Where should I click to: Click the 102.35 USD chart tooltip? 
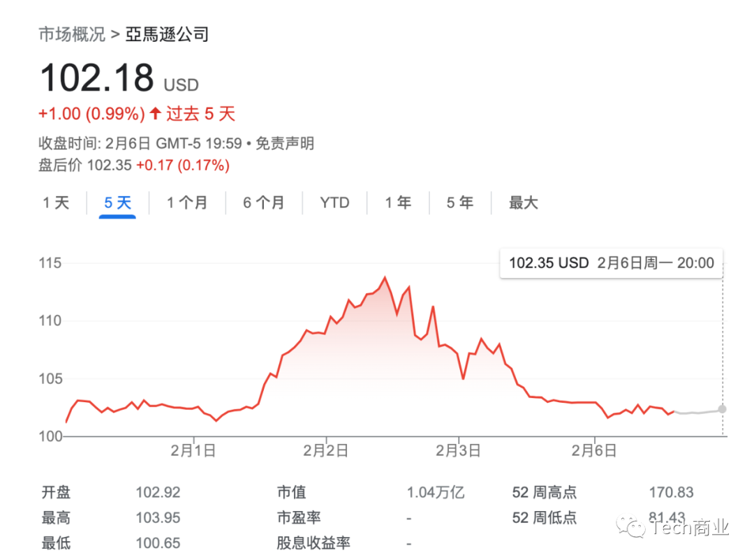[x=611, y=263]
